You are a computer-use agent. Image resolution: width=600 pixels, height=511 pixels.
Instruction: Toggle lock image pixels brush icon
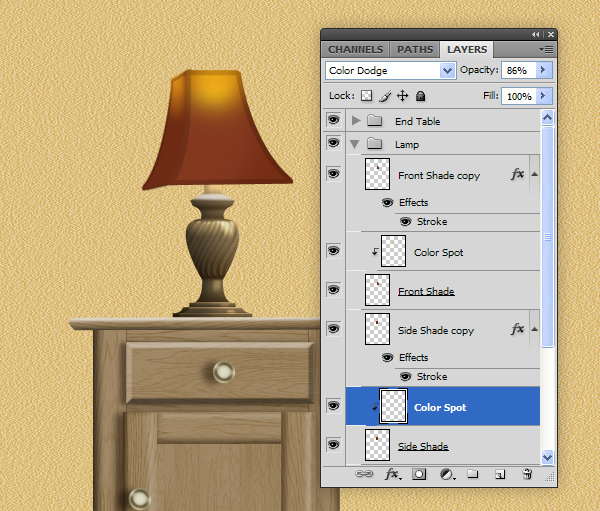384,96
